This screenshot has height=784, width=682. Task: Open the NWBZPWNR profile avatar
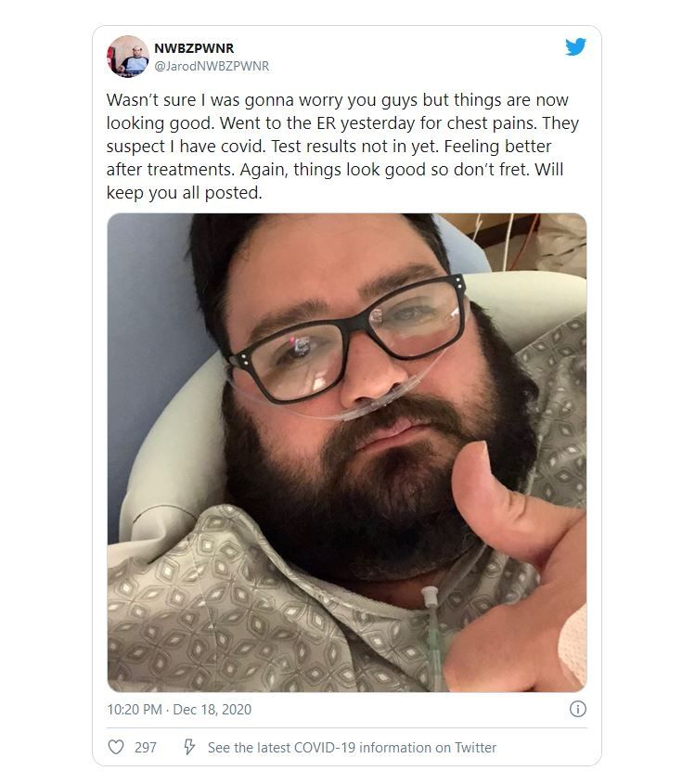[127, 57]
